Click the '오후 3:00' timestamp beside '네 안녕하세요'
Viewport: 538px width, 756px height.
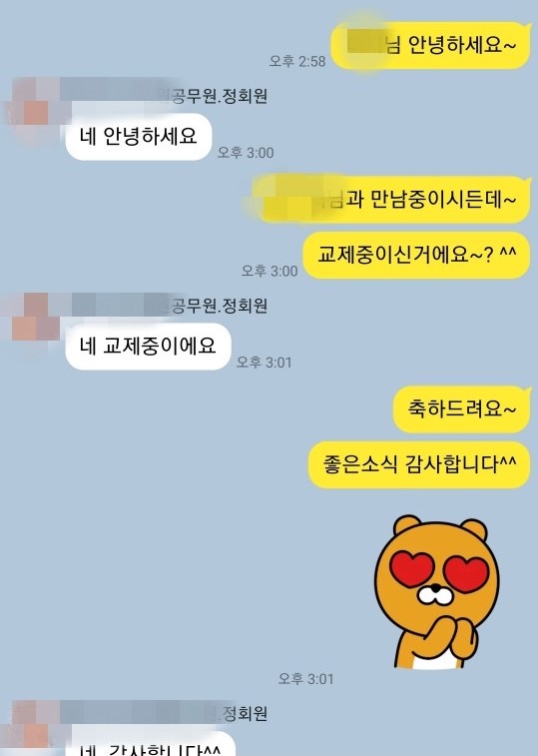pyautogui.click(x=246, y=153)
